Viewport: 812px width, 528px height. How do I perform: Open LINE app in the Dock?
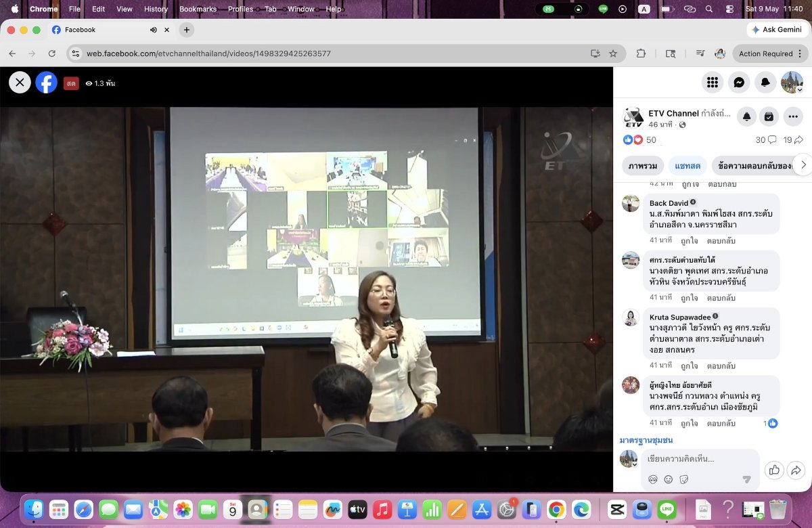[x=667, y=509]
